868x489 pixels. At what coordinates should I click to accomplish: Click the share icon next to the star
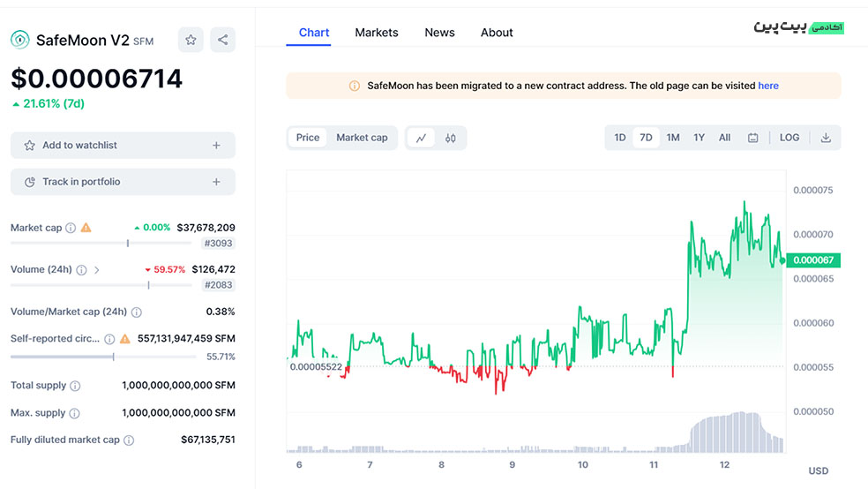click(222, 40)
